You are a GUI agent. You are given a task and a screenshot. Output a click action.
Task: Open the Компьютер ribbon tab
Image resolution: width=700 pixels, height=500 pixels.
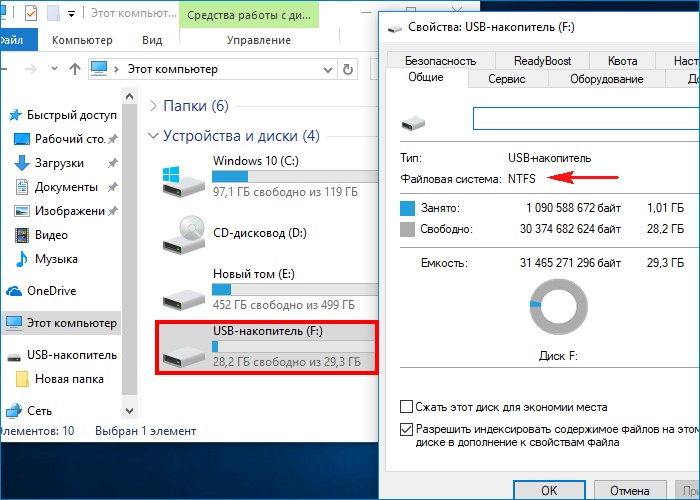coord(82,40)
